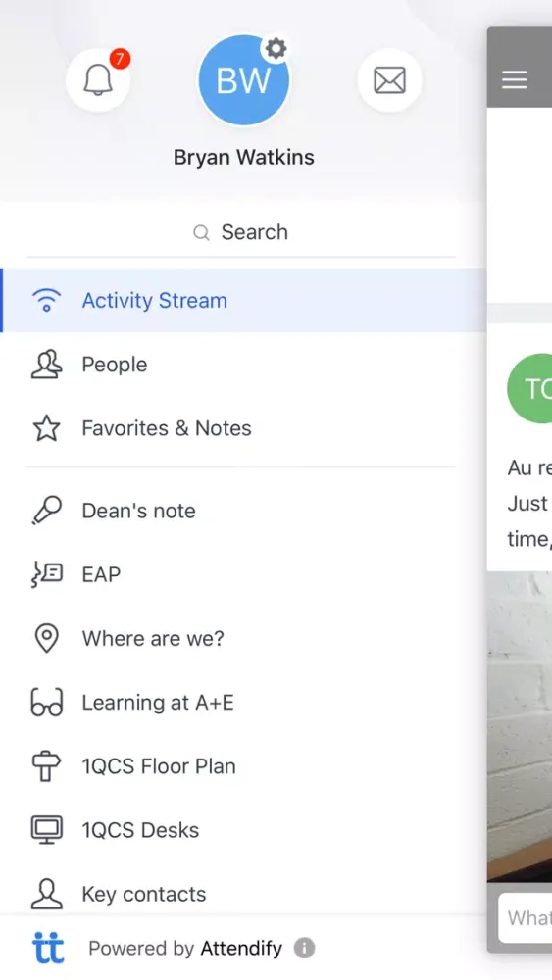Screen dimensions: 552x980
Task: Click the Dean's note microphone icon
Action: pyautogui.click(x=46, y=511)
